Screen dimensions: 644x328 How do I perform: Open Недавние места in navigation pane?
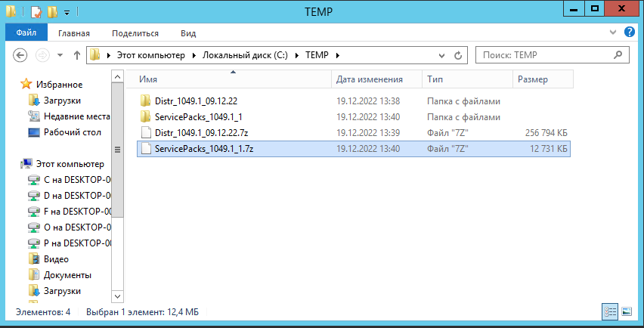(x=77, y=116)
